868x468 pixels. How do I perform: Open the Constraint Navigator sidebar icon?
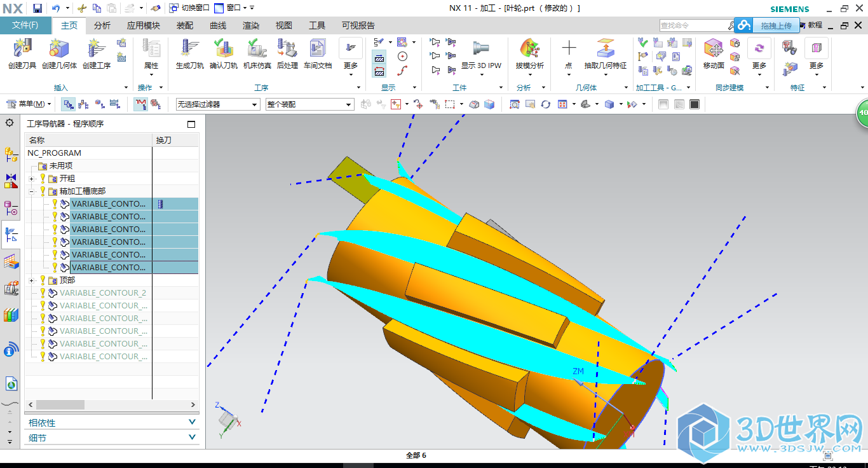(11, 181)
